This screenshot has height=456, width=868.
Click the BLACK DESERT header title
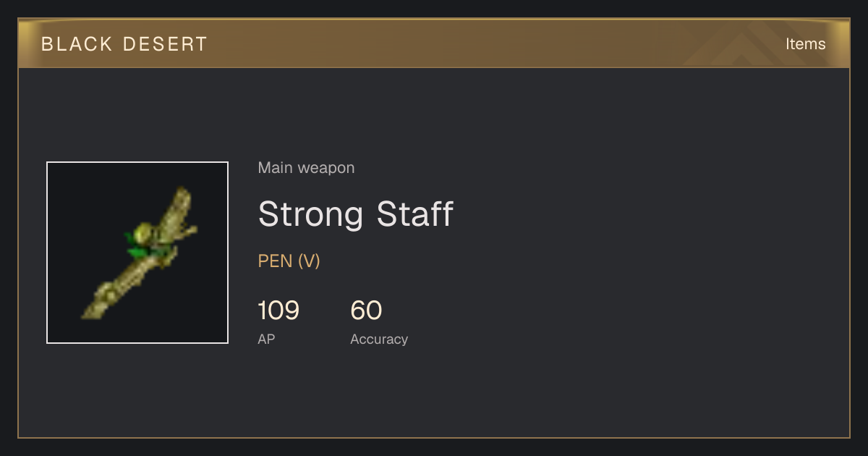pyautogui.click(x=124, y=44)
